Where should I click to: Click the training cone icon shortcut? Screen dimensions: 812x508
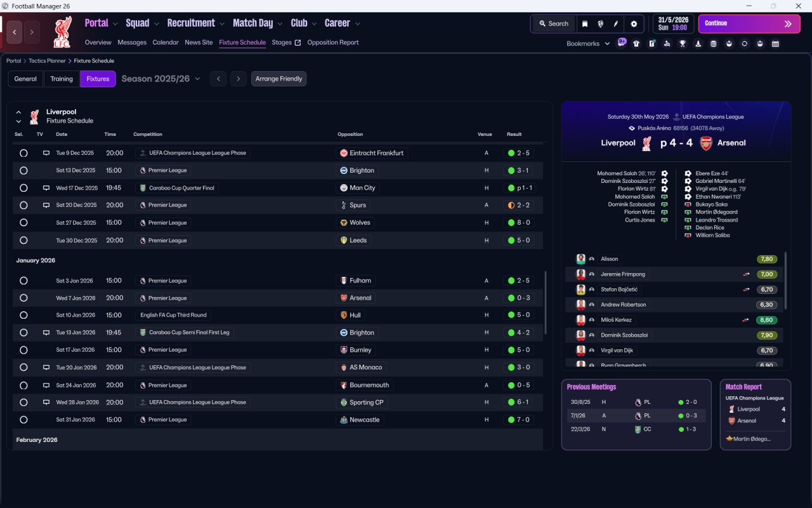(698, 44)
